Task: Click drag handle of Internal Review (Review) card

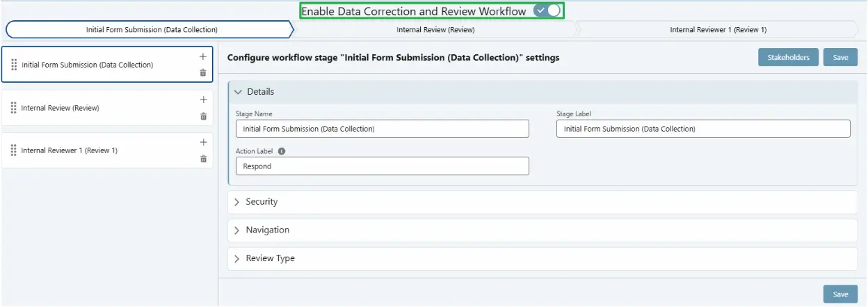Action: tap(14, 108)
